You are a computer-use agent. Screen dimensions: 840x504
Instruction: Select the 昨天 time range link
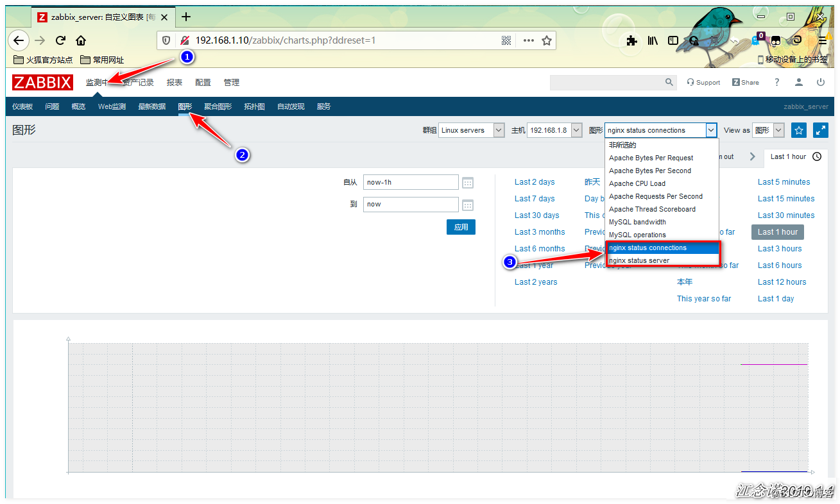592,182
